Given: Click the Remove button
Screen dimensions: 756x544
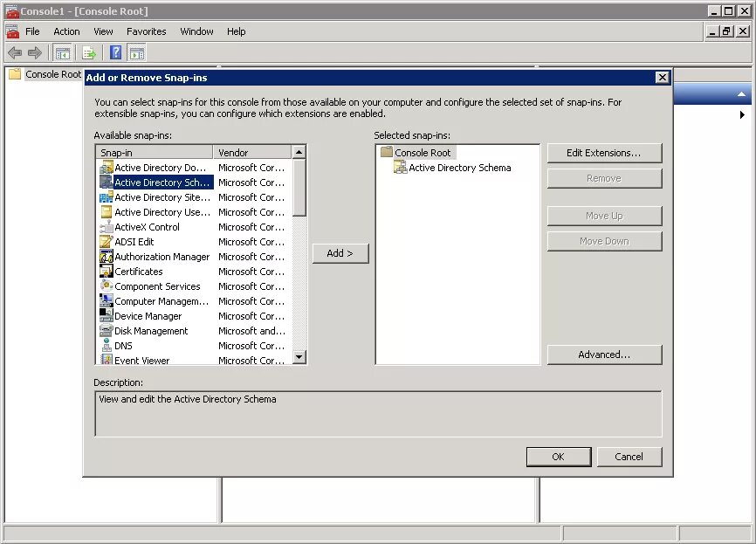Looking at the screenshot, I should (604, 178).
